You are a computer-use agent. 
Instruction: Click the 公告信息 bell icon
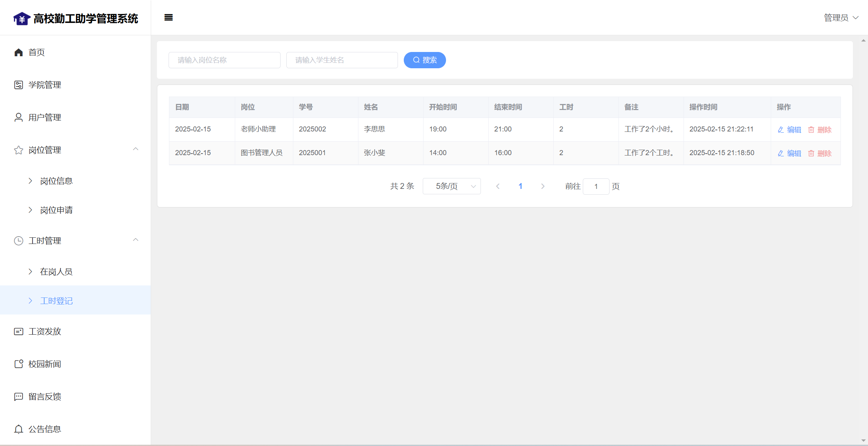[x=19, y=429]
